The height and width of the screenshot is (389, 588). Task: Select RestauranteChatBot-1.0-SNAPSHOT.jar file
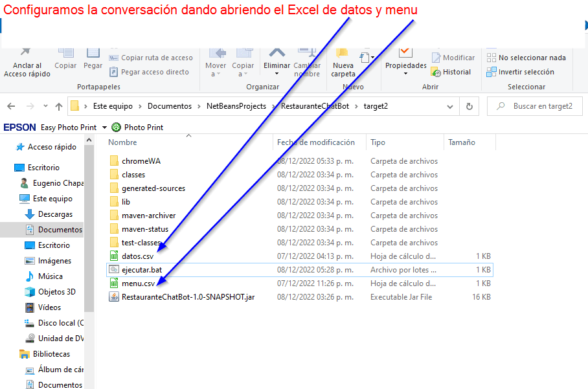188,297
